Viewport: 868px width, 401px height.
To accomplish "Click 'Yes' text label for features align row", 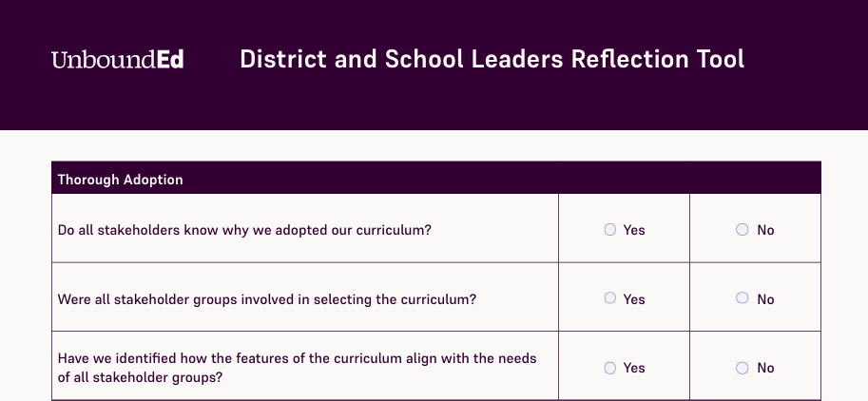I will tap(634, 369).
